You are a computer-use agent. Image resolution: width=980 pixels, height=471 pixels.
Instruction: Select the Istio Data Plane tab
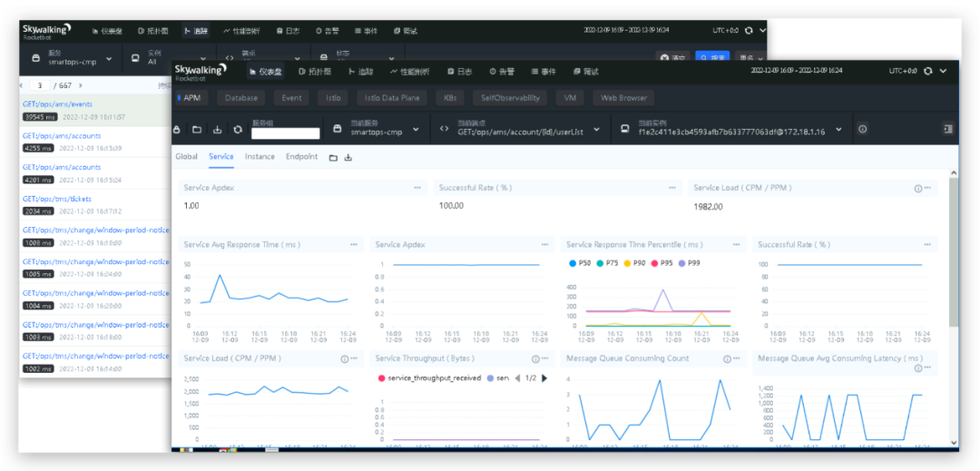392,98
